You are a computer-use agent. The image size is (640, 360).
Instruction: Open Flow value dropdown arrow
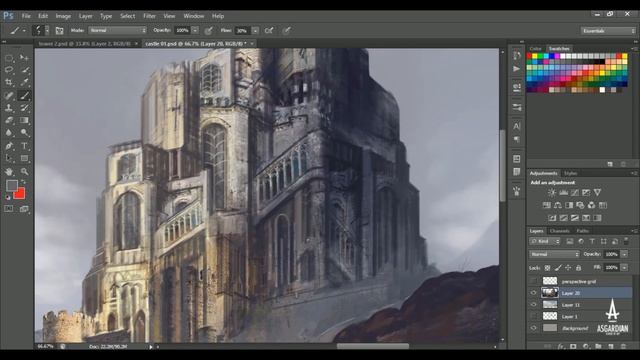[256, 31]
